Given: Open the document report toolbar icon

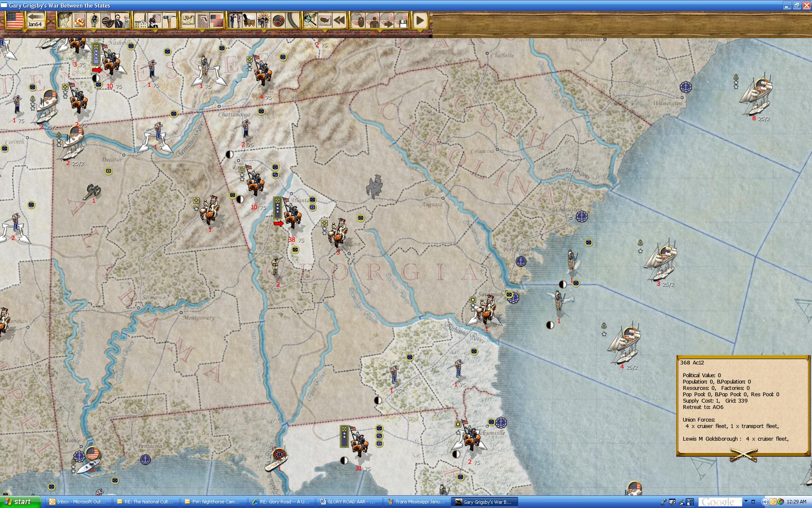Looking at the screenshot, I should [x=203, y=20].
